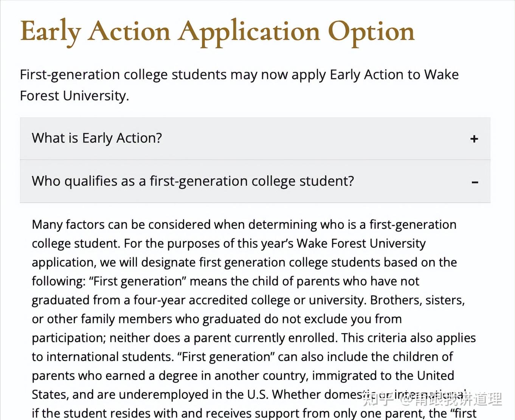Screen dimensions: 515x420
Task: Click line starting "if the student resides with"
Action: pos(253,413)
